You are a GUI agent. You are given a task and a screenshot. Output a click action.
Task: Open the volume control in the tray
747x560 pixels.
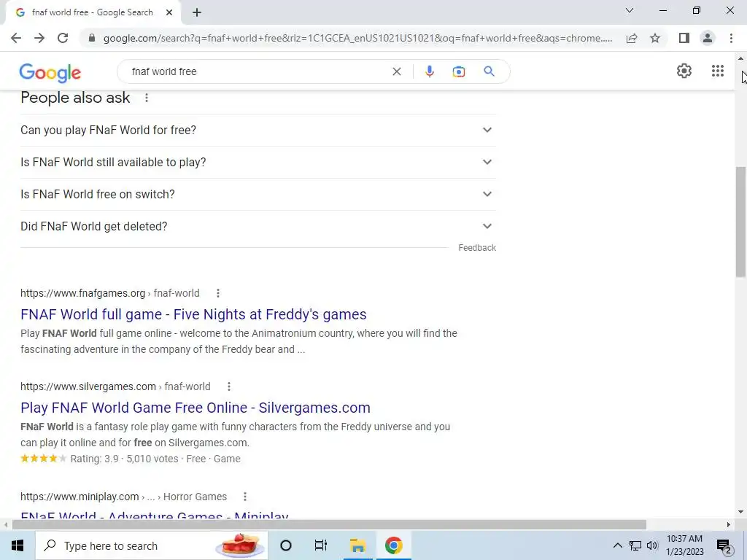[652, 545]
